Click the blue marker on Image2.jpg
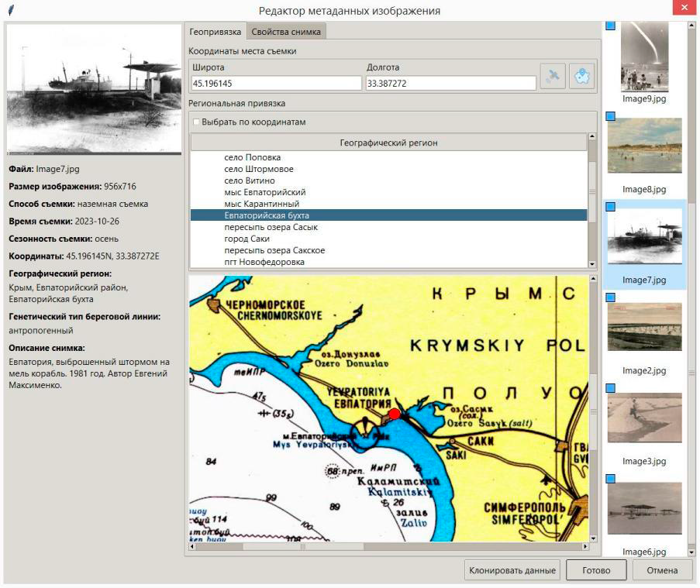 click(x=610, y=297)
